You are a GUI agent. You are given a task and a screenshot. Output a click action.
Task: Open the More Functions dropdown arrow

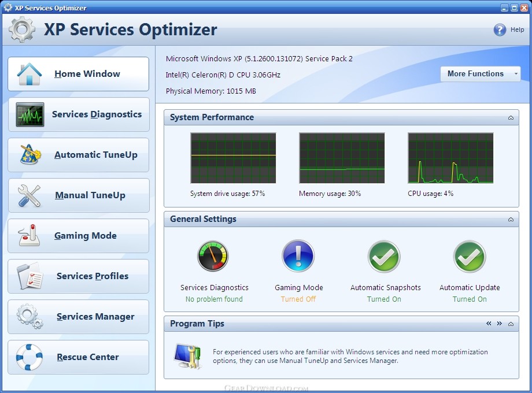point(516,73)
